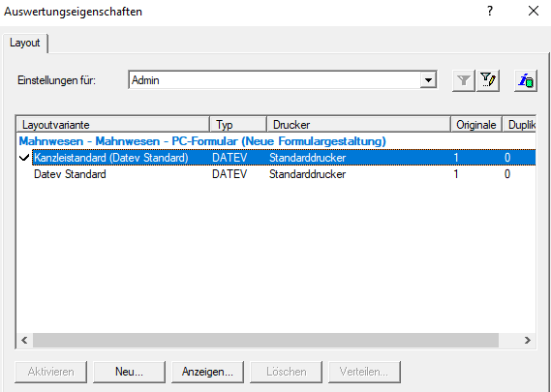Select the Layout tab
Viewport: 551px width, 392px height.
pos(25,43)
